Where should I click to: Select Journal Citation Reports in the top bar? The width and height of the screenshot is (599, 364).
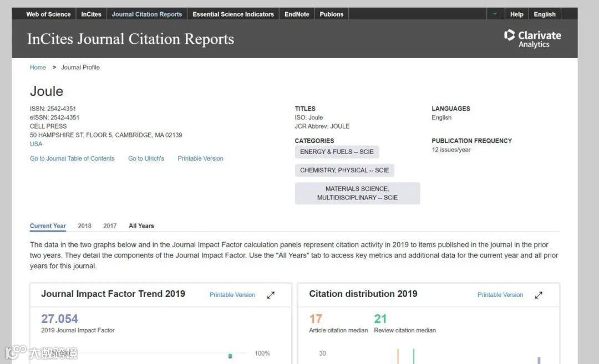(146, 14)
